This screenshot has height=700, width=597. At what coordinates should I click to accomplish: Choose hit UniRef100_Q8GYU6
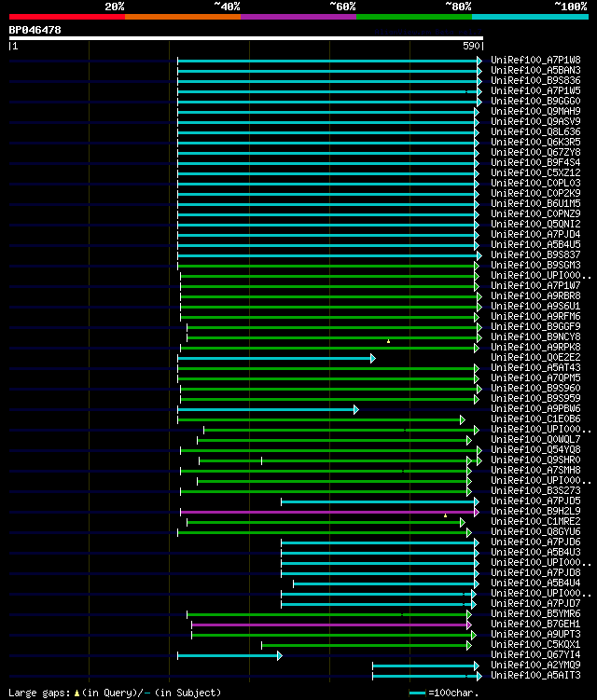535,532
